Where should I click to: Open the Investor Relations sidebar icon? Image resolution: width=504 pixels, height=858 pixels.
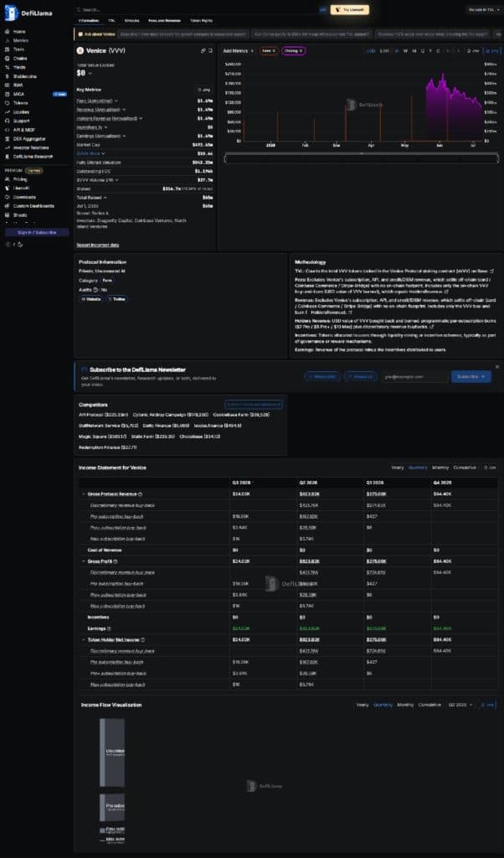(x=7, y=147)
